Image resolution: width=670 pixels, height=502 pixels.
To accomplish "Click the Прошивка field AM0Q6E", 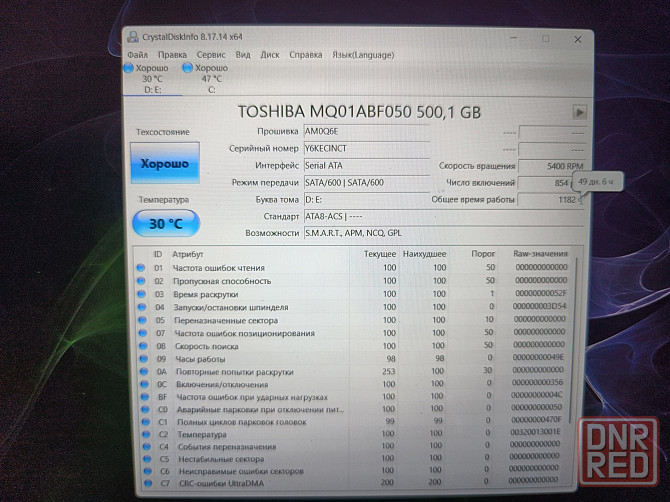I will tap(366, 132).
